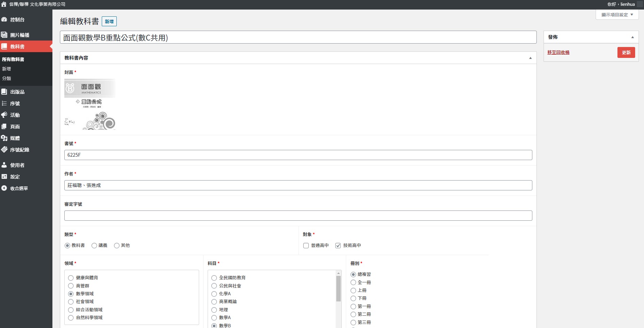Select the 其他 type radio button

coord(117,246)
